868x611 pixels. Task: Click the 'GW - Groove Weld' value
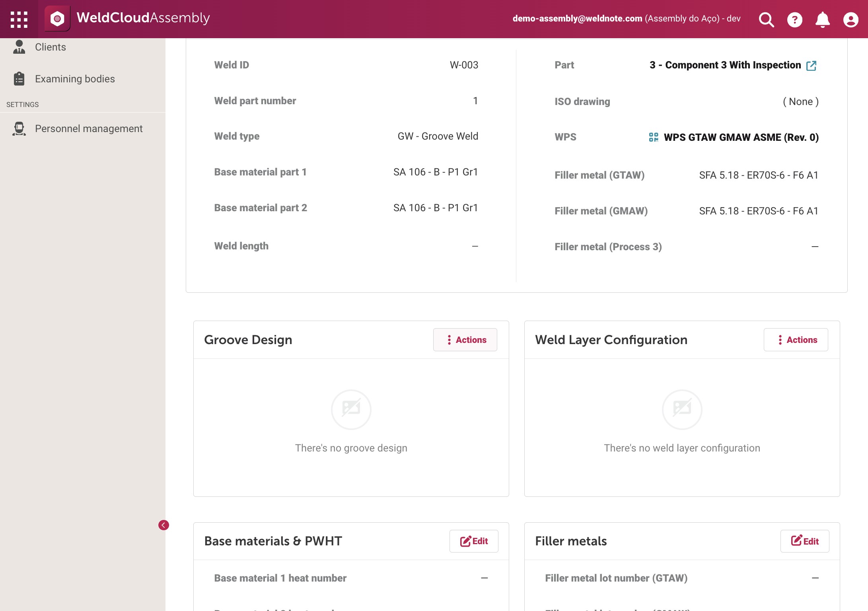(x=438, y=136)
